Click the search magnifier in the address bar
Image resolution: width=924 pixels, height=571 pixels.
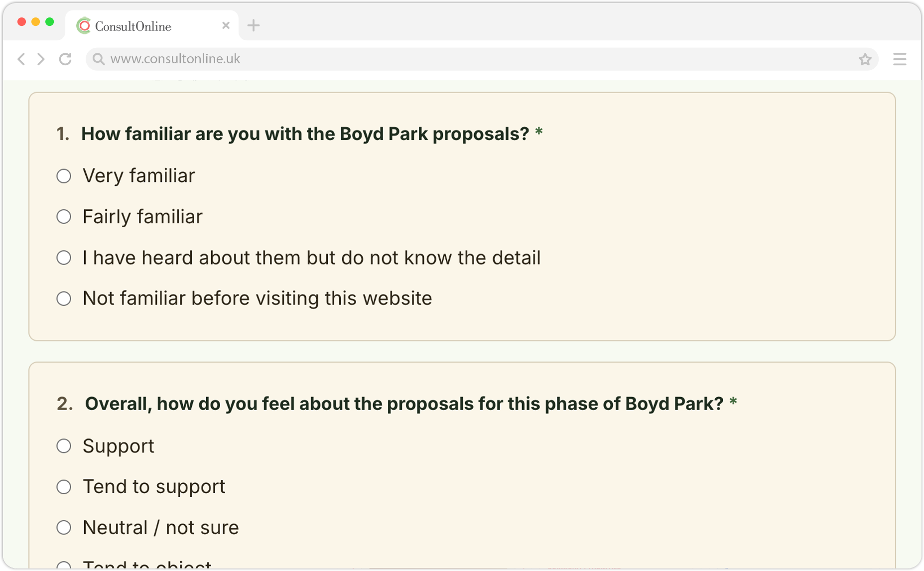click(99, 59)
